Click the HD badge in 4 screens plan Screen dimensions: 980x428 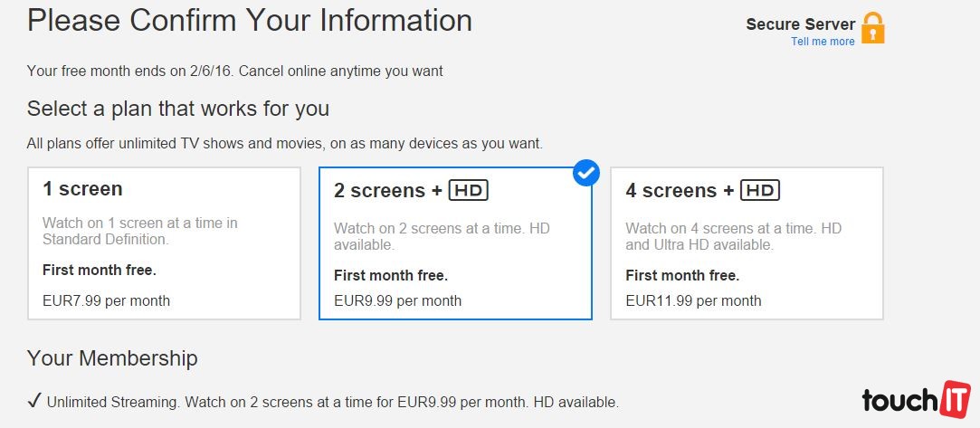(x=759, y=191)
